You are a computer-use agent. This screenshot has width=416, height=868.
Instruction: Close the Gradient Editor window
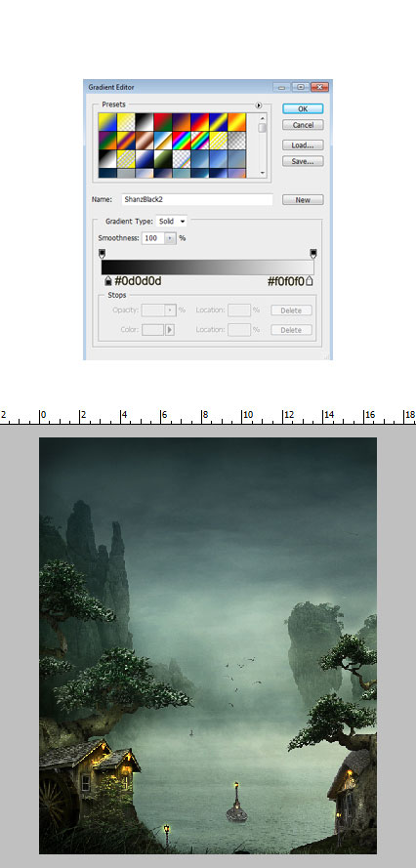[x=319, y=87]
